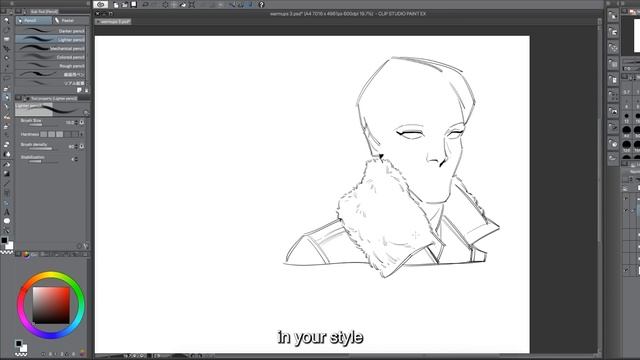This screenshot has height=360, width=640.
Task: Click the first icon in right panel dock
Action: click(x=613, y=16)
